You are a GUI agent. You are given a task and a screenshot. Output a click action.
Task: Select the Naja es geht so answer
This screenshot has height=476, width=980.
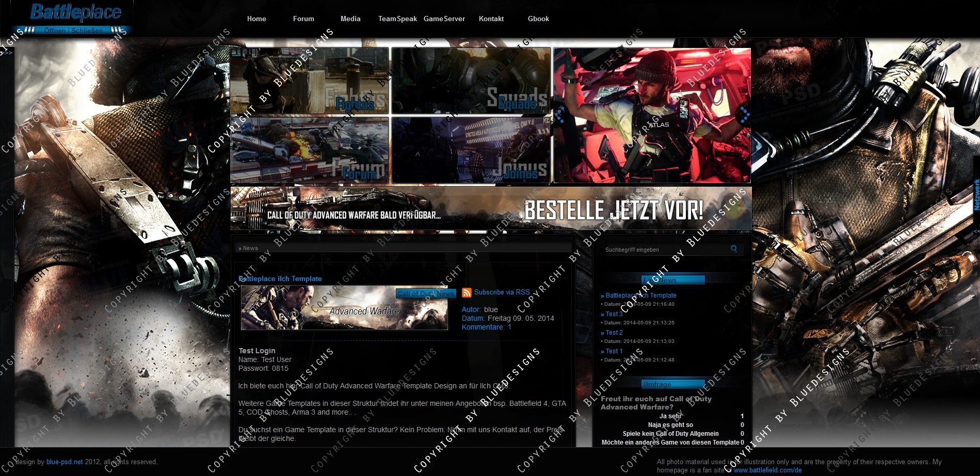coord(670,425)
